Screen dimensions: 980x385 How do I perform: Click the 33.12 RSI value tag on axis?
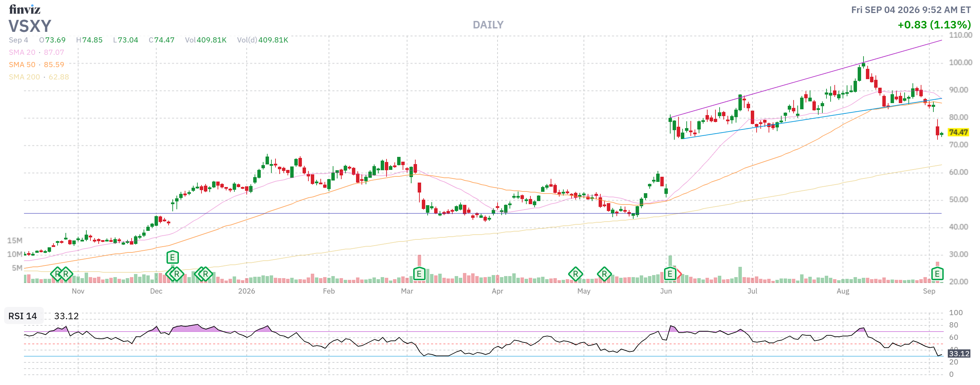pos(959,353)
